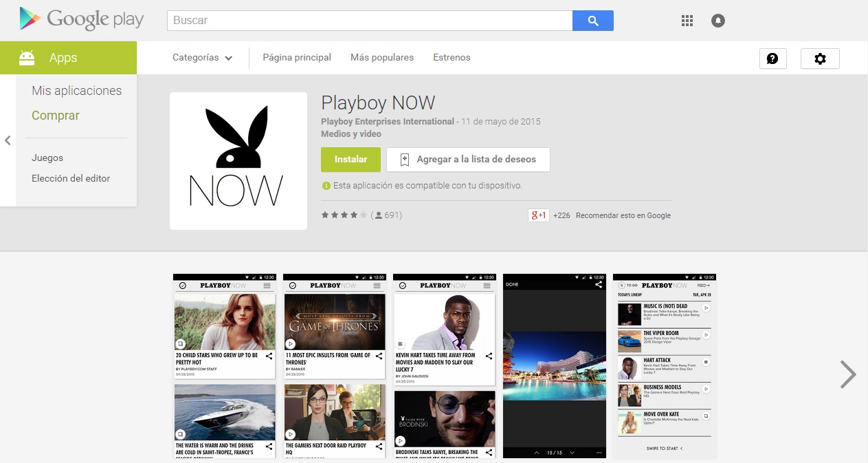Click the green Instalar button
The height and width of the screenshot is (463, 868).
tap(350, 160)
